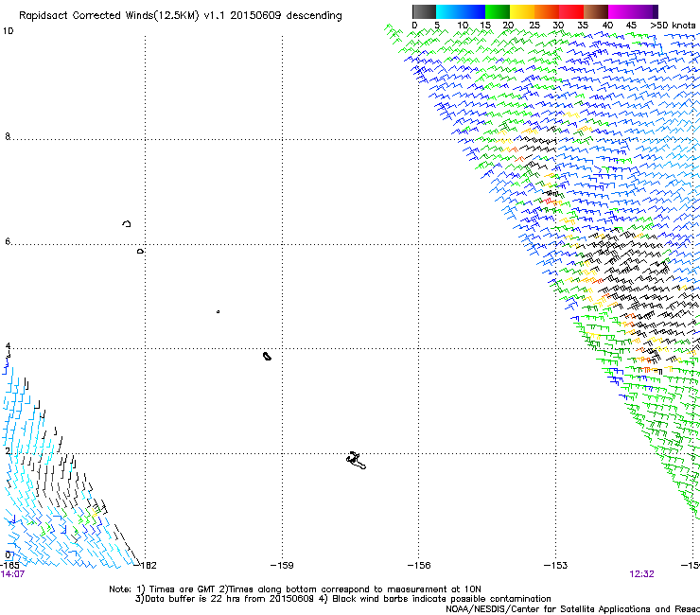Click the magenta 40-45 knots color segment
The image size is (700, 615).
coord(621,11)
